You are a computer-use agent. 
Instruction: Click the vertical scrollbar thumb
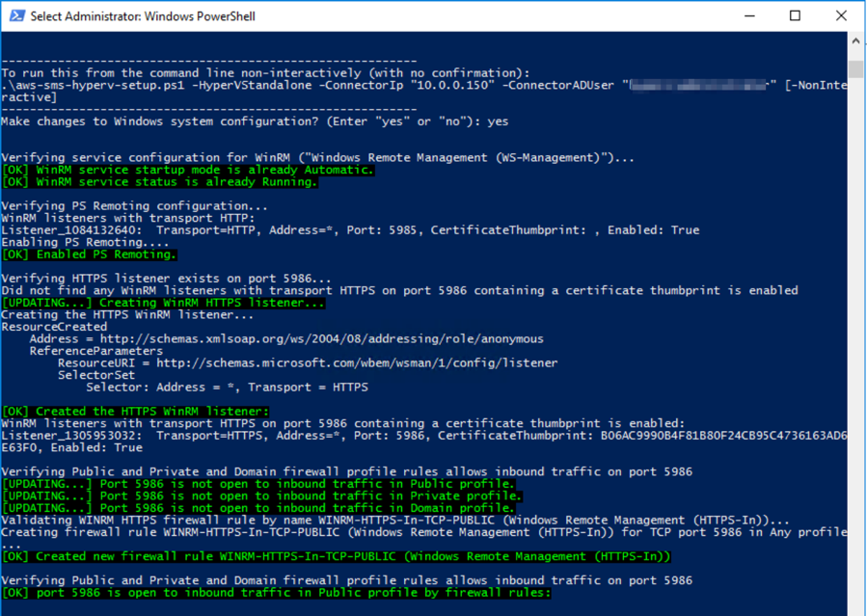tap(855, 69)
